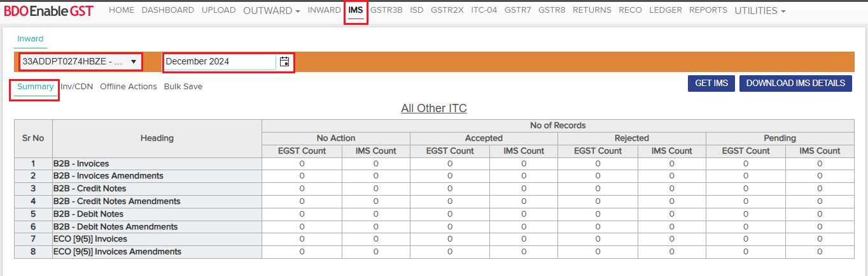
Task: Select the Bulk Save tab
Action: (183, 87)
